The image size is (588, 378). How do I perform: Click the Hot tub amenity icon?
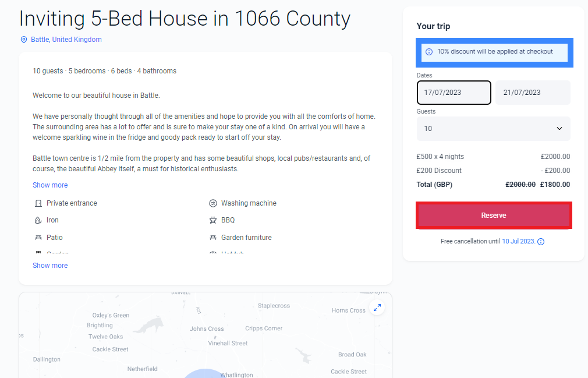point(212,252)
